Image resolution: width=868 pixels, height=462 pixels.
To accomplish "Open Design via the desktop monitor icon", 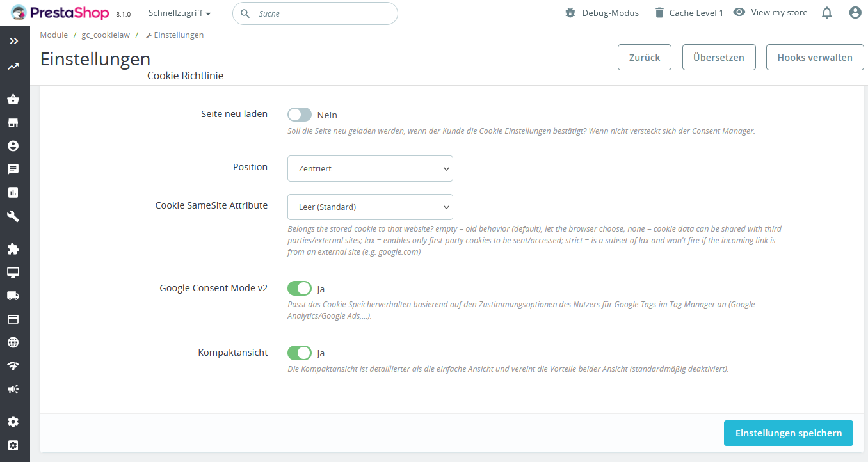I will click(x=13, y=272).
